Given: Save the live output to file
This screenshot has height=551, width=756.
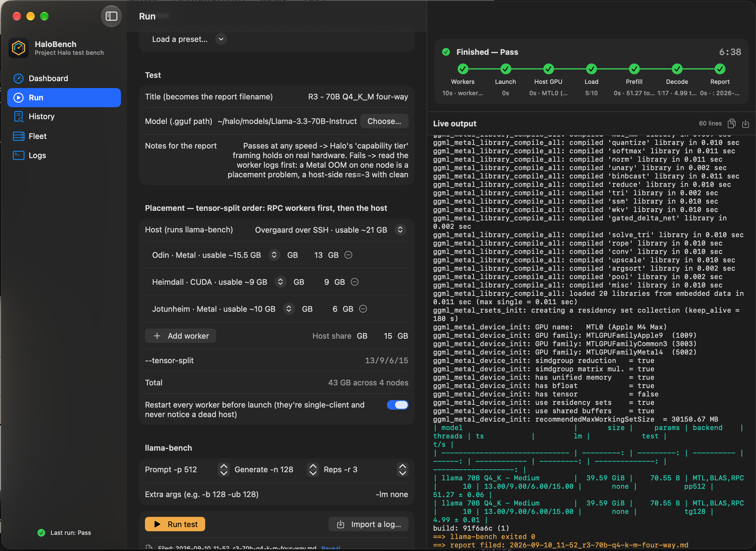Looking at the screenshot, I should click(x=746, y=124).
